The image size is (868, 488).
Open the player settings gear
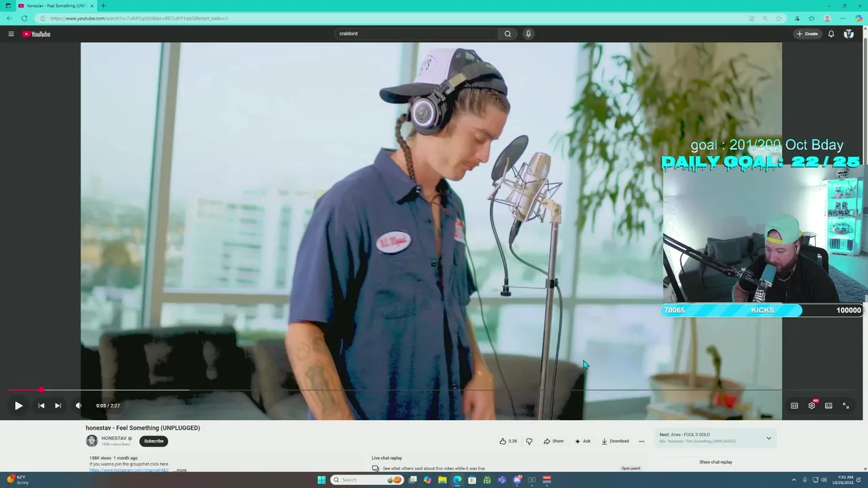pos(812,405)
